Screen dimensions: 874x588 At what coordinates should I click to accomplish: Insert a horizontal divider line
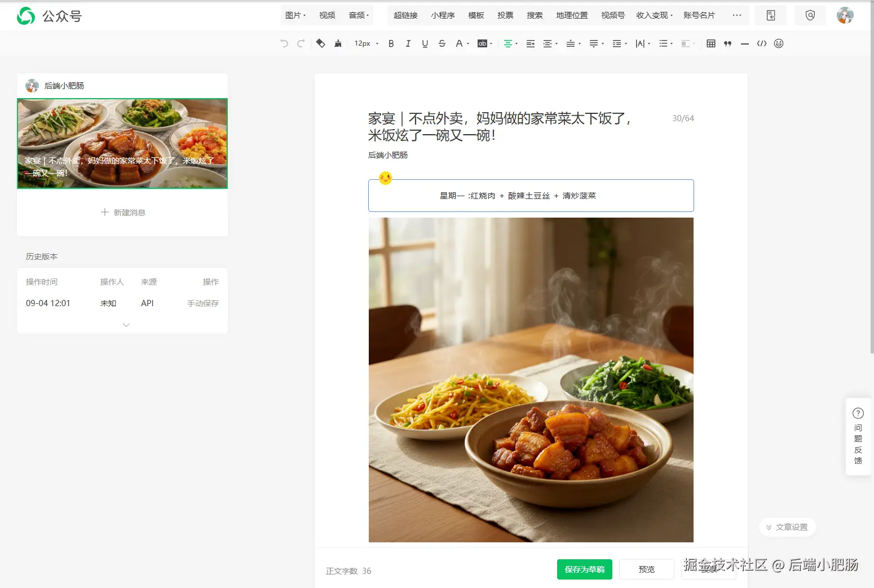coord(745,43)
